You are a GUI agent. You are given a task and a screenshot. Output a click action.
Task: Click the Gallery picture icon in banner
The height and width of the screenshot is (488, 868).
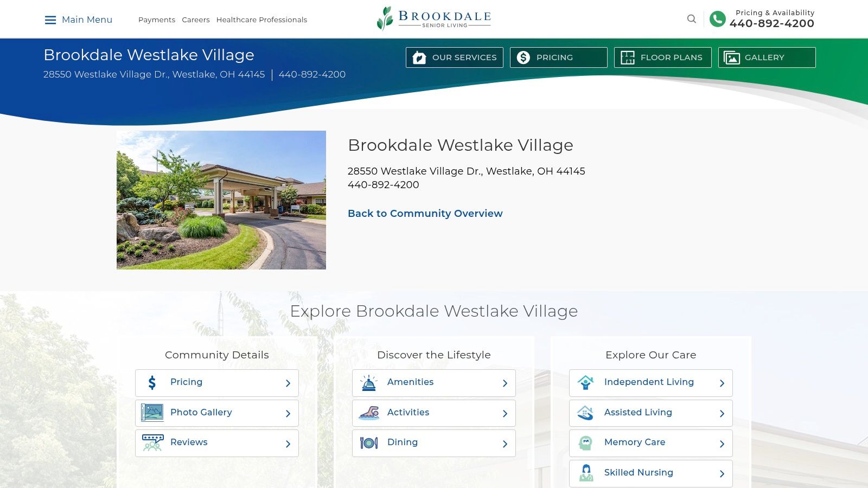click(732, 57)
